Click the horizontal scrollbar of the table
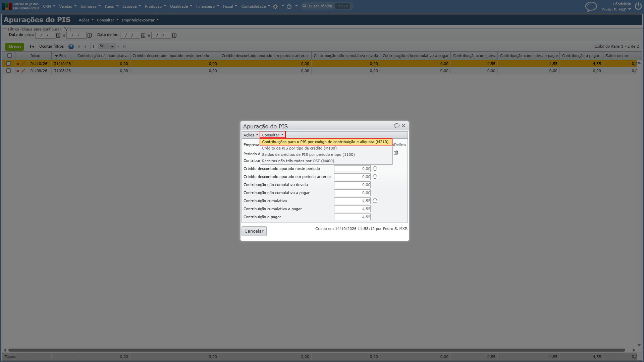 coord(317,350)
